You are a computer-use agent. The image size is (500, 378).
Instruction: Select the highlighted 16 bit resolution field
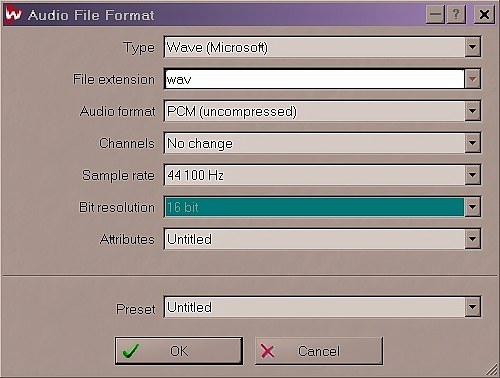[x=314, y=207]
